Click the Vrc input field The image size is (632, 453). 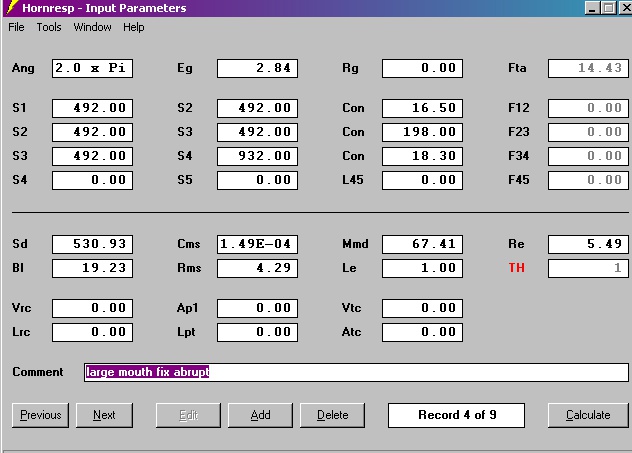tap(92, 308)
